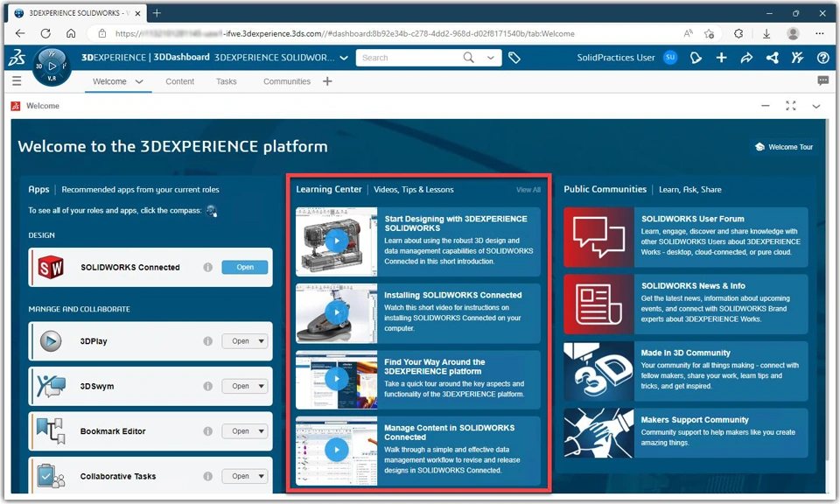Switch to the Welcome tab

pos(109,81)
